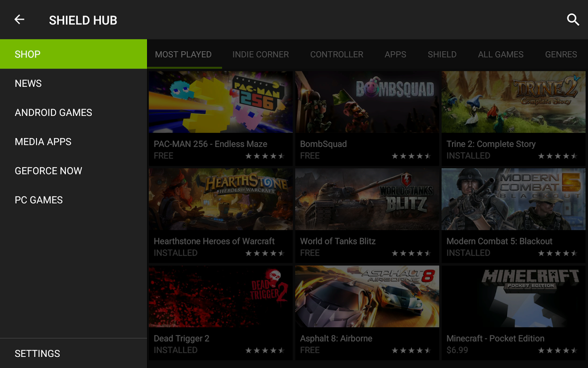Open Hearthstone Heroes of Warcraft tile
588x368 pixels.
[x=220, y=216]
